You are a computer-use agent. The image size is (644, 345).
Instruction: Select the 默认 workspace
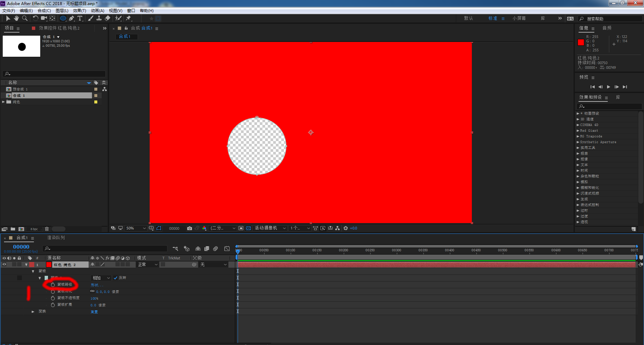coord(468,18)
